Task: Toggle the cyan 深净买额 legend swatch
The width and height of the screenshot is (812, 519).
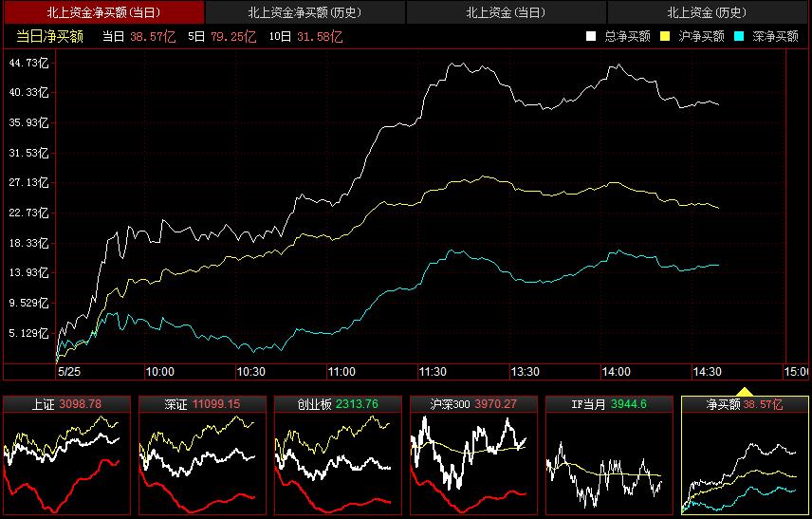Action: tap(739, 36)
